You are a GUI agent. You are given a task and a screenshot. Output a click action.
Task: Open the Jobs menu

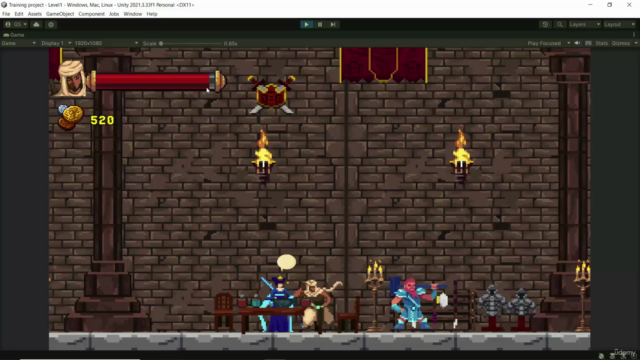point(114,14)
